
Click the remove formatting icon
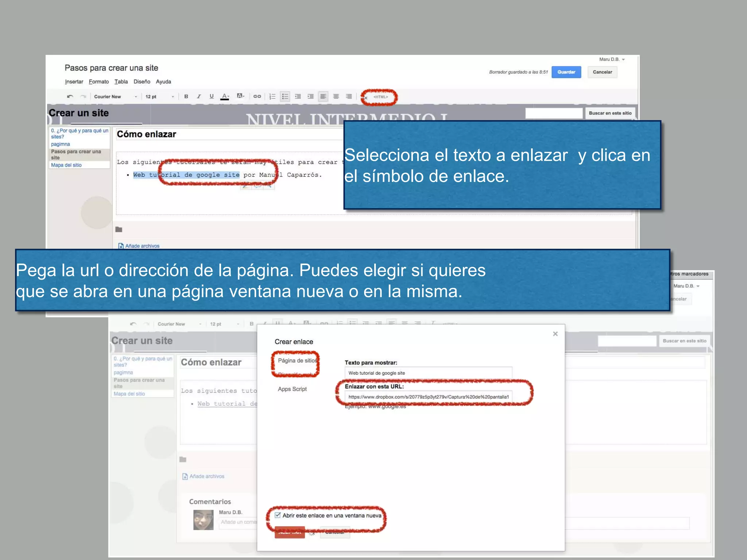[365, 97]
